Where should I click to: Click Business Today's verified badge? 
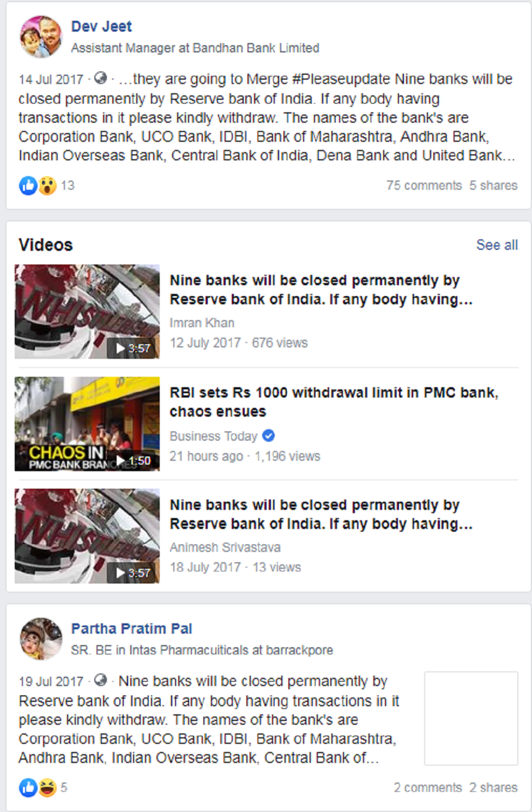268,436
